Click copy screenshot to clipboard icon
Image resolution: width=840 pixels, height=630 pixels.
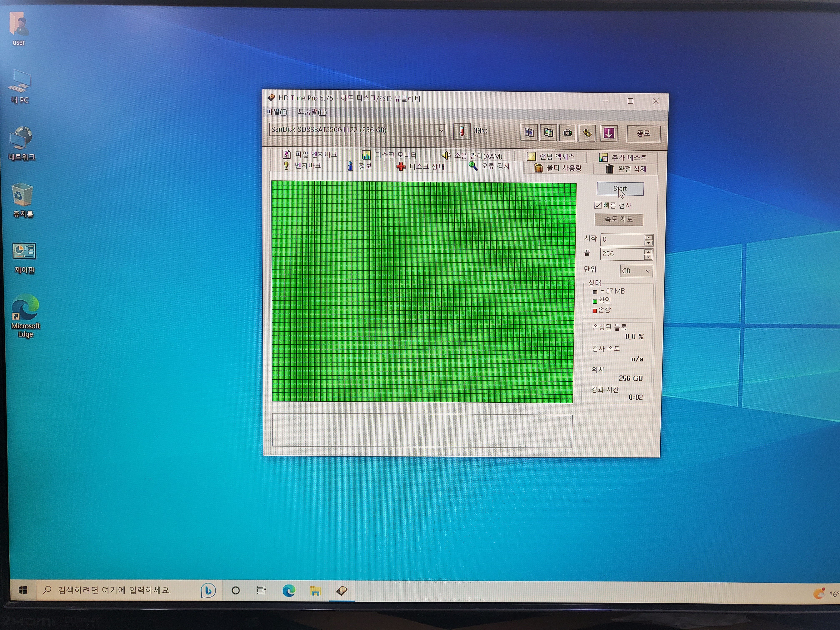click(548, 132)
